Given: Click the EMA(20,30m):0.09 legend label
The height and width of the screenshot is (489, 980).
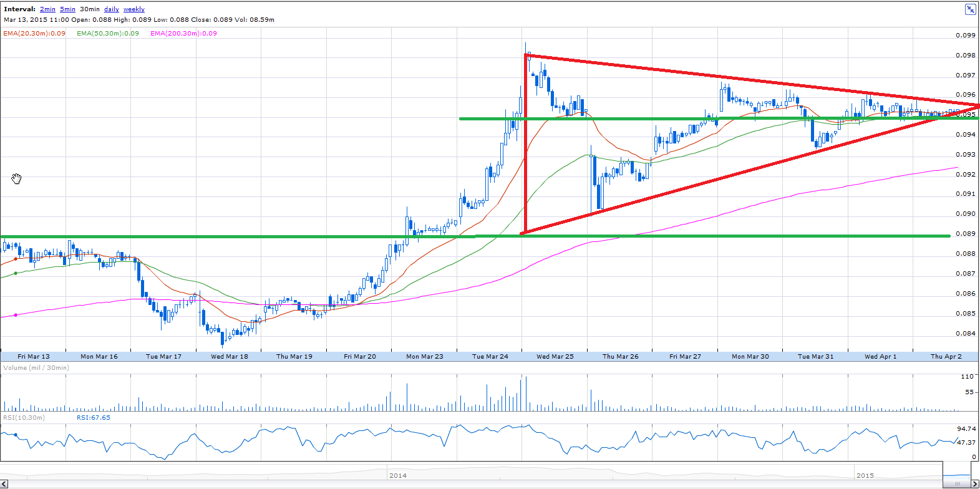Looking at the screenshot, I should click(x=34, y=34).
